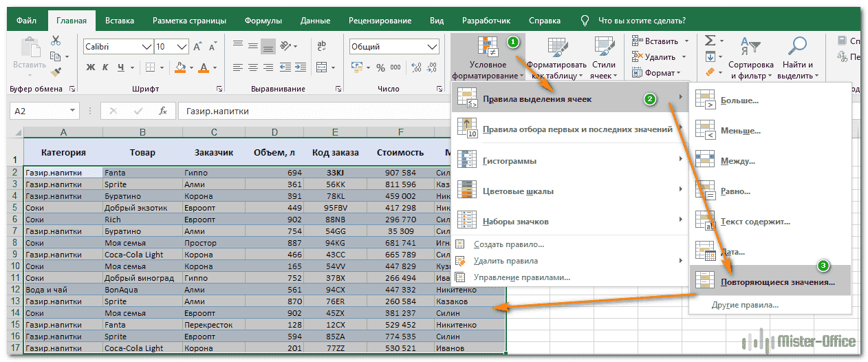The image size is (868, 362).
Task: Click Другие правила at the submenu bottom
Action: tap(746, 304)
